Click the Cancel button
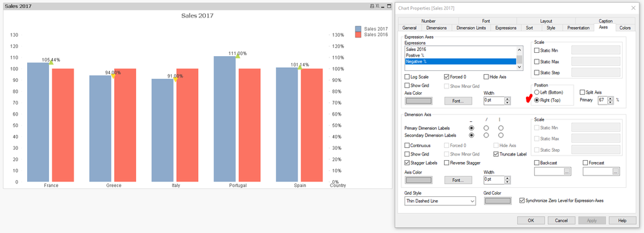This screenshot has height=233, width=644. tap(561, 221)
